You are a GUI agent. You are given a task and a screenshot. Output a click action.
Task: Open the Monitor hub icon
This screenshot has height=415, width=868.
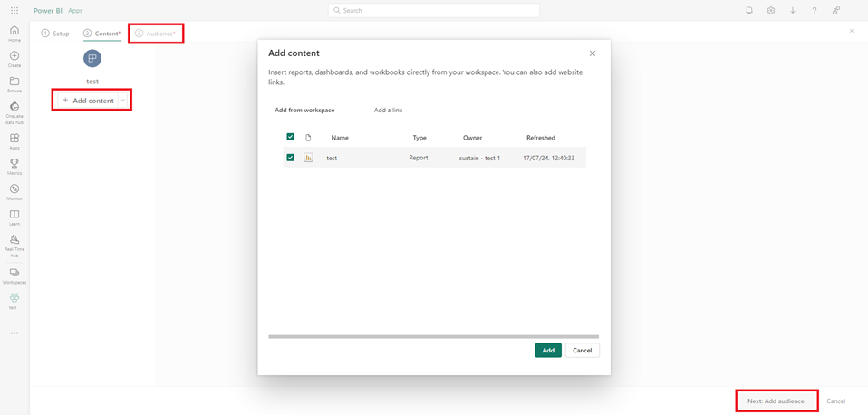pos(14,192)
